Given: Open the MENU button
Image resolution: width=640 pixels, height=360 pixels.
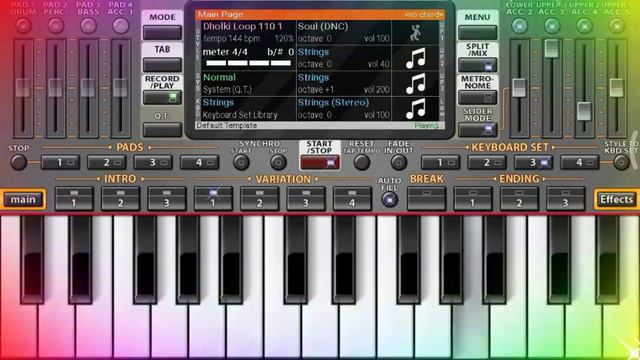Looking at the screenshot, I should tap(477, 33).
